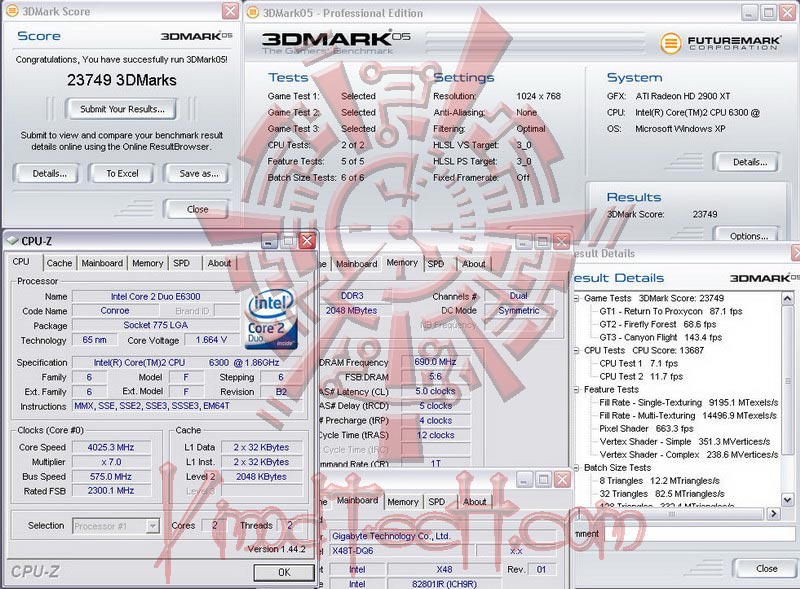Click CPU-Z title bar icon
Screen dimensions: 800x589
point(12,240)
